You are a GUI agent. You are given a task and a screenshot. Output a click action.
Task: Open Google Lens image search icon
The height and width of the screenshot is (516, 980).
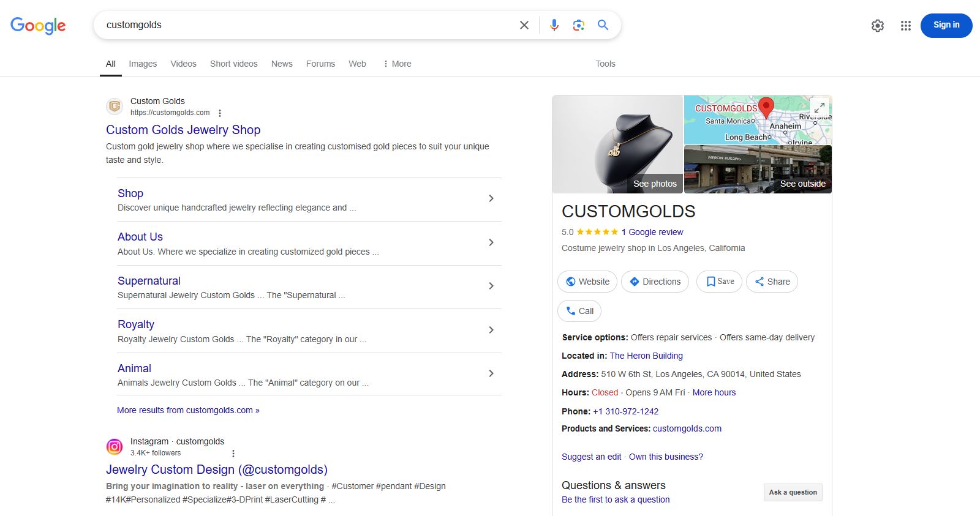pos(579,25)
